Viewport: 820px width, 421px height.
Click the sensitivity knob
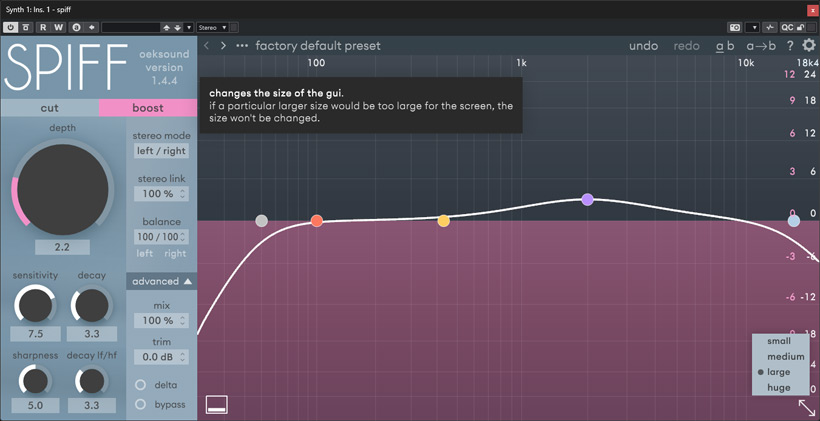(x=35, y=304)
